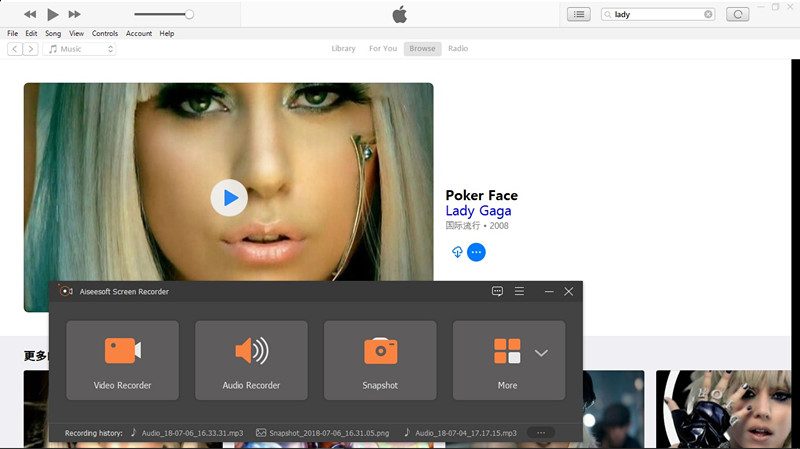Click the iTunes rewind button

(x=30, y=14)
